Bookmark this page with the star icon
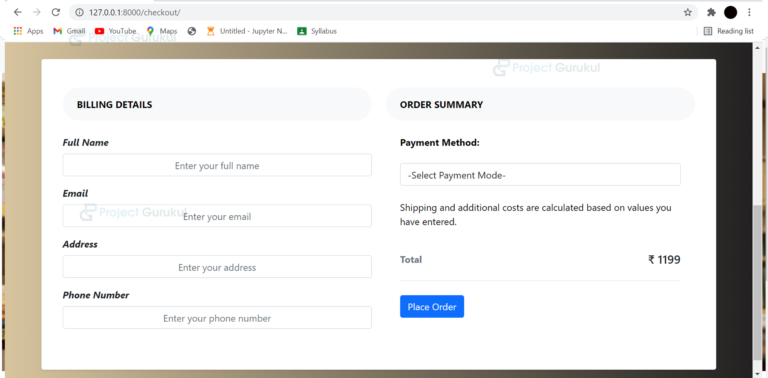This screenshot has width=768, height=378. click(688, 12)
